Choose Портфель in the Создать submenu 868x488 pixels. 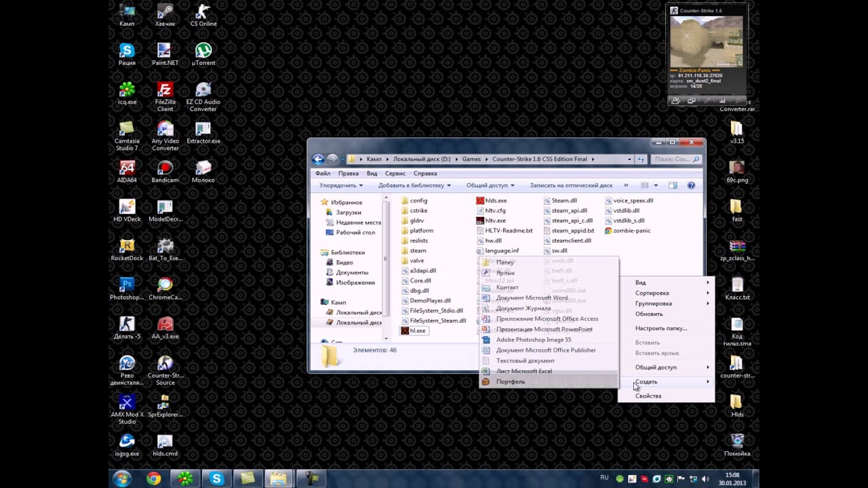(x=549, y=382)
